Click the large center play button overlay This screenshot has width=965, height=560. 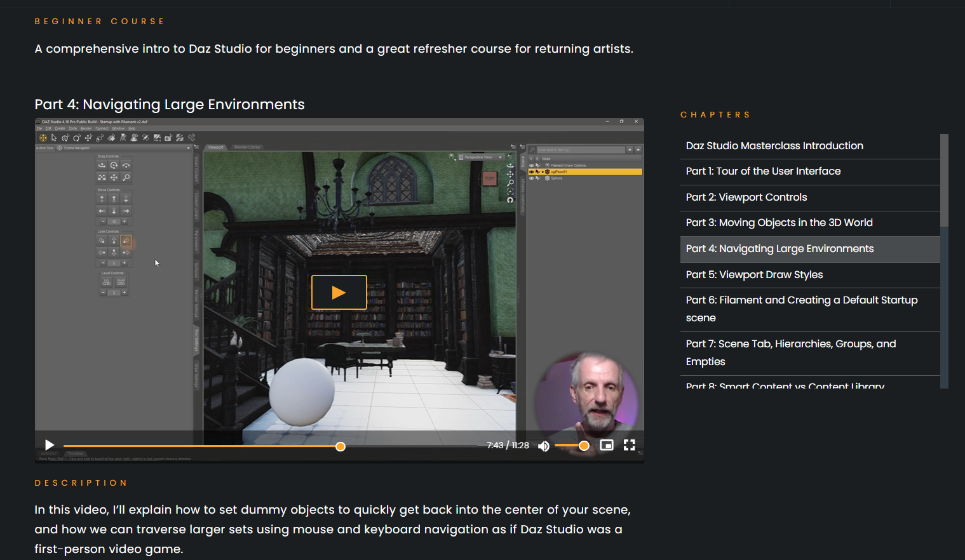339,292
